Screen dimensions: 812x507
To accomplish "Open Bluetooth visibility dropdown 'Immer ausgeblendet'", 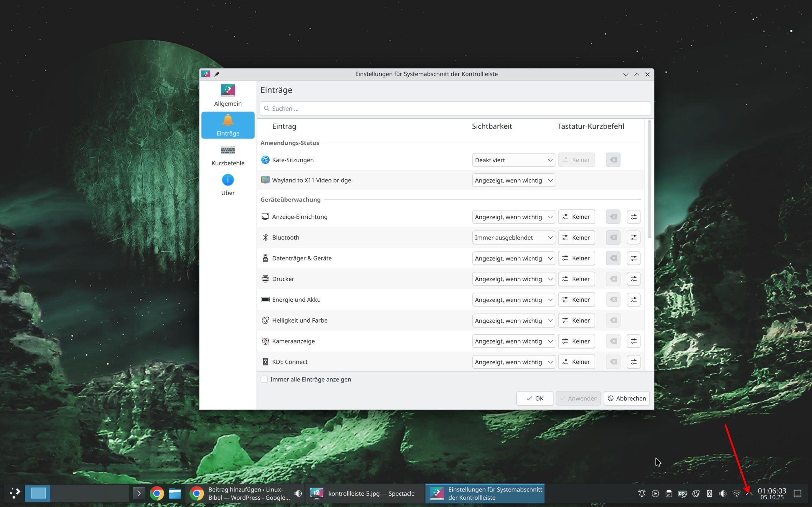I will click(x=513, y=237).
